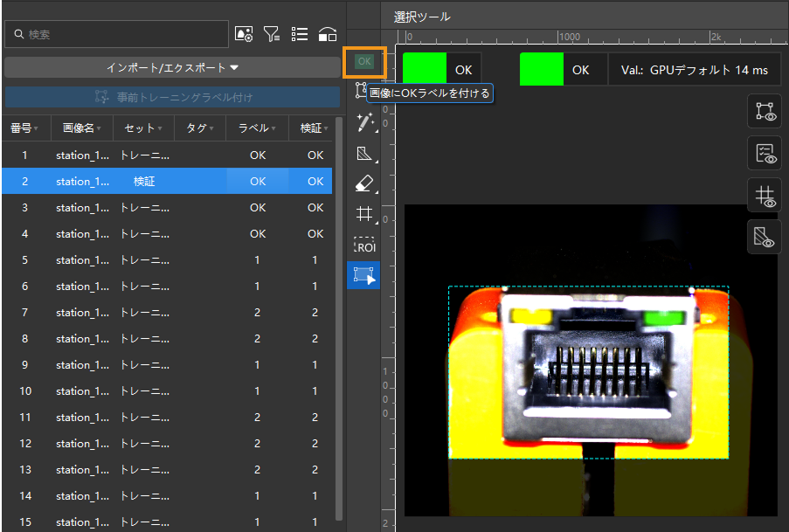Open image settings icon next to search
The image size is (789, 532).
[244, 34]
